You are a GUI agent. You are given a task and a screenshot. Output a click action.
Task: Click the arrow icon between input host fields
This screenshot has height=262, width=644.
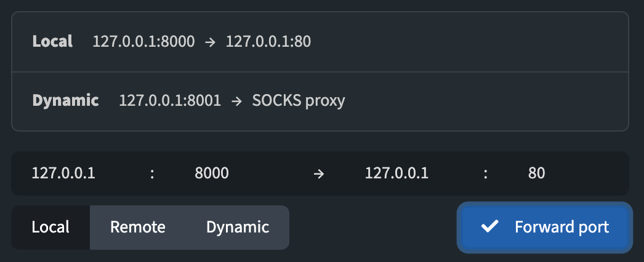tap(319, 174)
